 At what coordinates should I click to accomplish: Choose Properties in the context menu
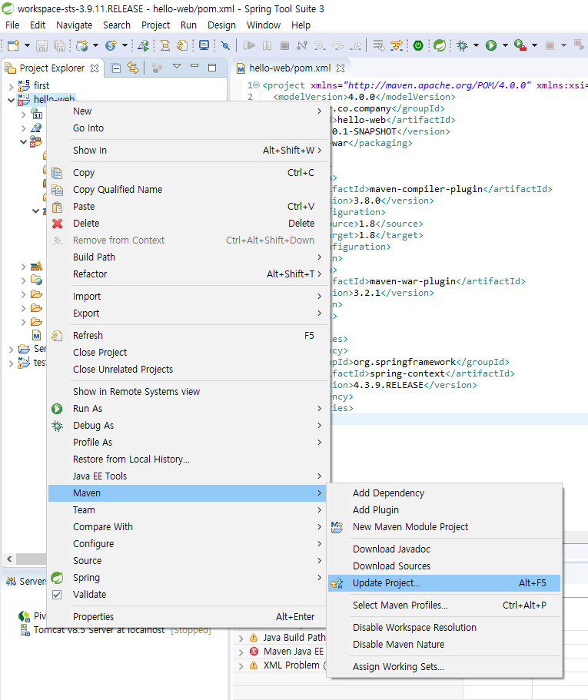pos(93,617)
